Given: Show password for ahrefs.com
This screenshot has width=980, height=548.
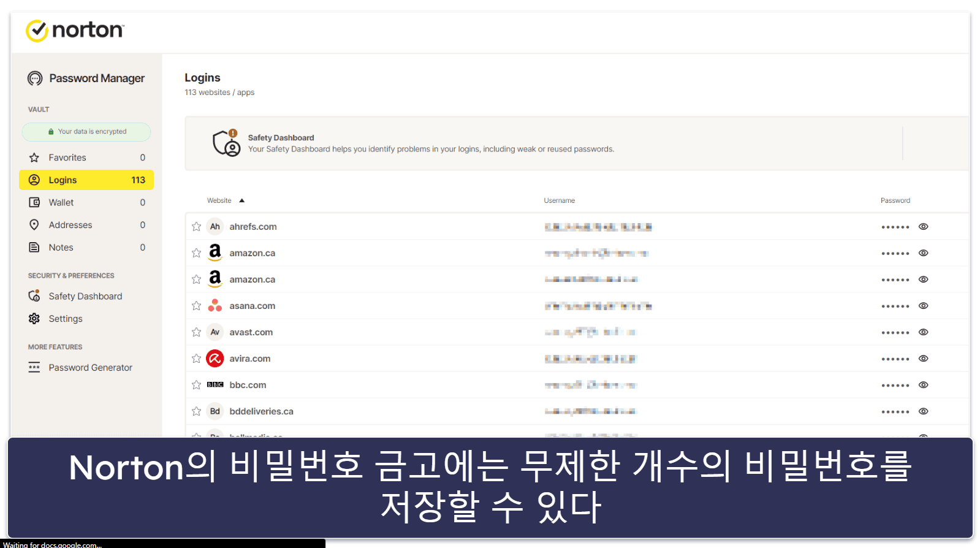Looking at the screenshot, I should click(x=923, y=227).
